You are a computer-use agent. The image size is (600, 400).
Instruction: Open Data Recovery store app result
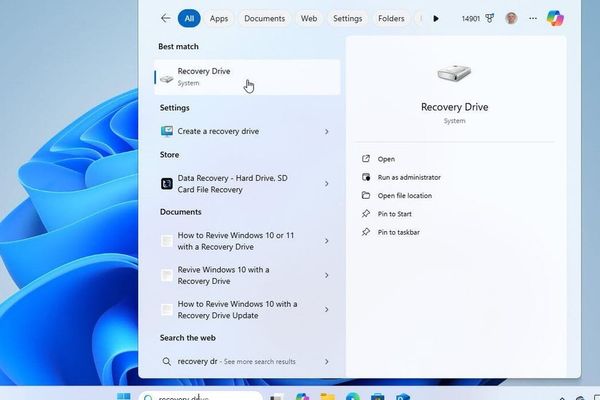247,184
